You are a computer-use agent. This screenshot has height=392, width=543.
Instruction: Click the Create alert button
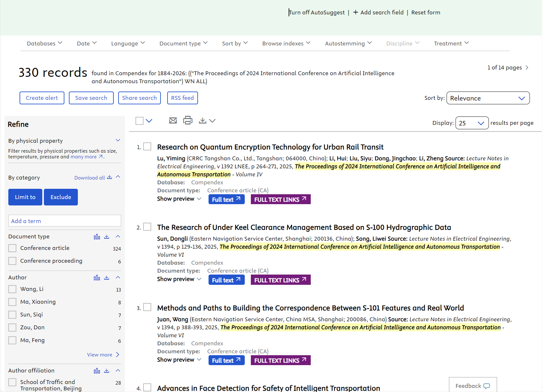click(x=42, y=98)
